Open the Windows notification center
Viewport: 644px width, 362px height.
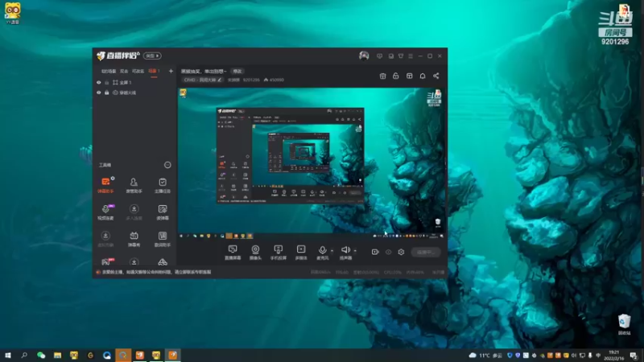[634, 356]
